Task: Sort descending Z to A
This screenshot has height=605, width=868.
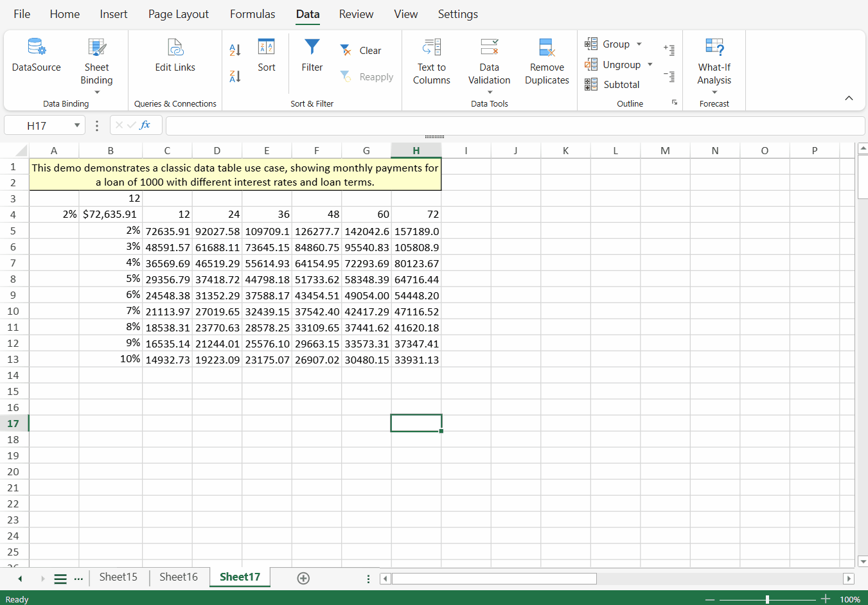Action: coord(235,76)
